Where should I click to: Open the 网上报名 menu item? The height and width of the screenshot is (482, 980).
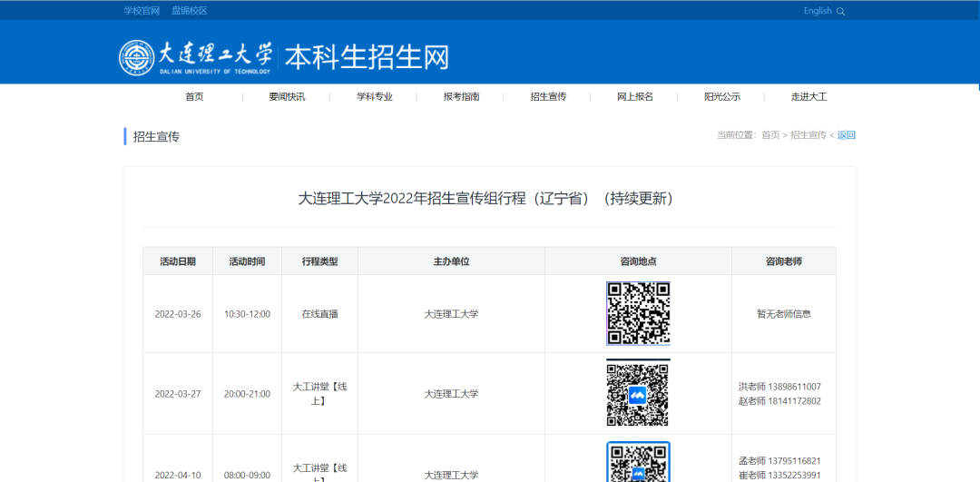(635, 97)
